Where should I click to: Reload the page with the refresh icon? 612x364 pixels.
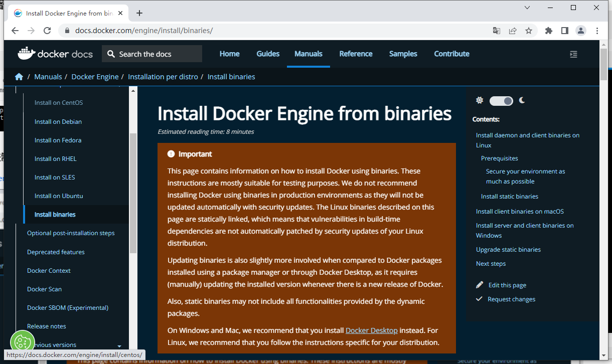(x=47, y=31)
